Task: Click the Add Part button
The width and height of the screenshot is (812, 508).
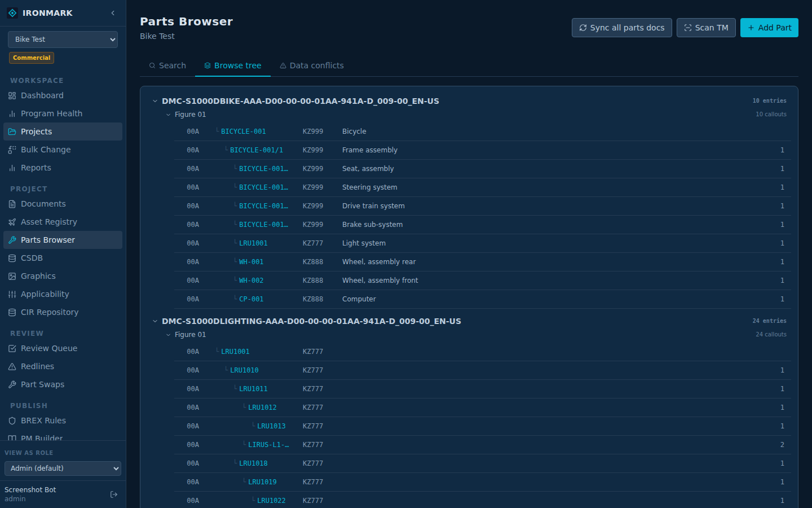Action: (x=769, y=28)
